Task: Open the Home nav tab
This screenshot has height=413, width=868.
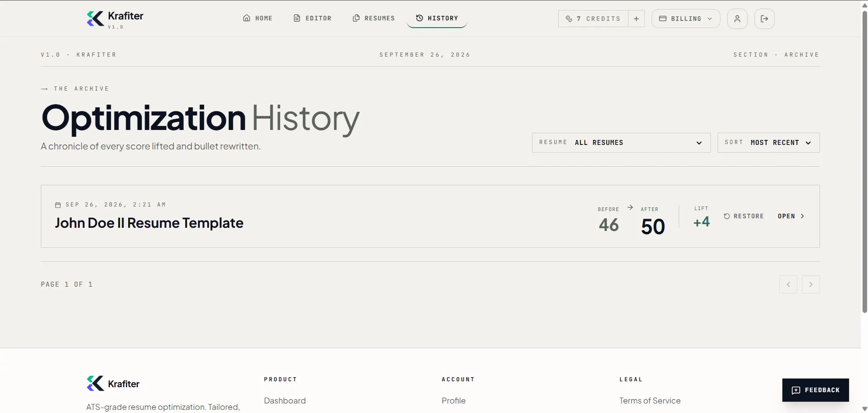Action: tap(258, 18)
